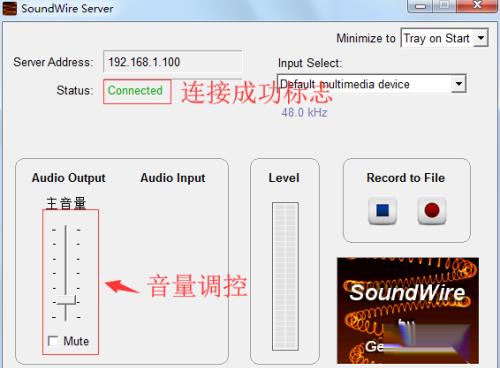Screen dimensions: 500x368
Task: Tick the Mute checkbox
Action: click(53, 341)
